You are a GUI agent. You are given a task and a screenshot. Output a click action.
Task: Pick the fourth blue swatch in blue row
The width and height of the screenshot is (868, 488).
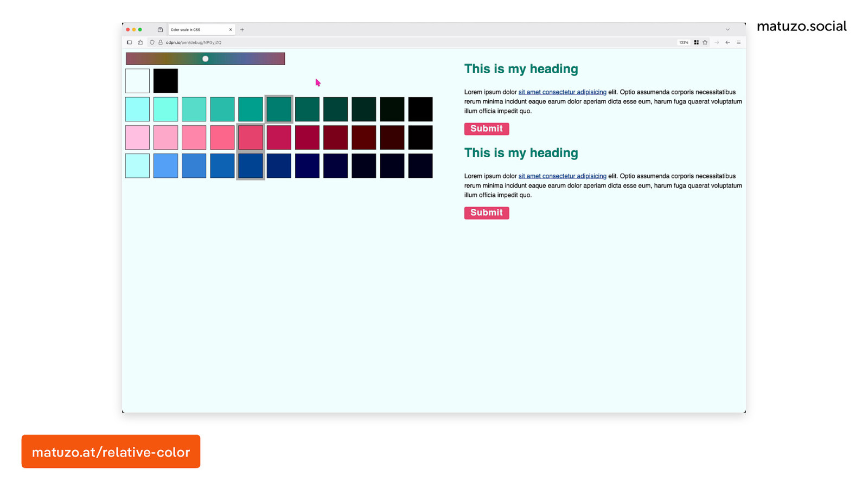[x=222, y=165]
